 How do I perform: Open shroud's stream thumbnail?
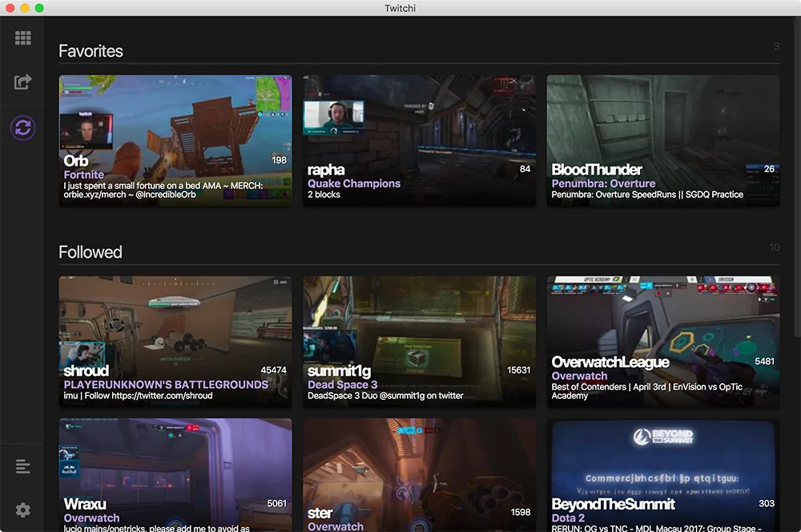tap(175, 320)
